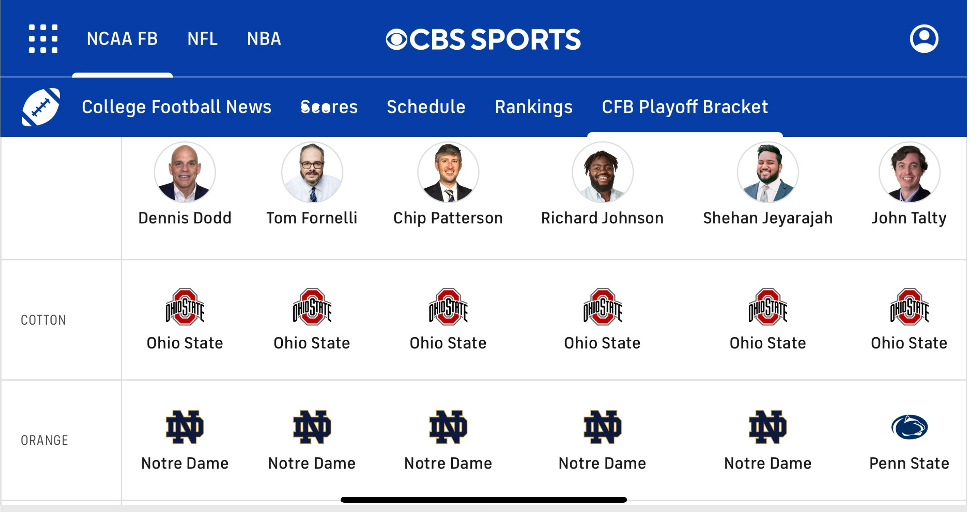Click the CBS Sports logo
This screenshot has width=980, height=512.
(x=483, y=39)
